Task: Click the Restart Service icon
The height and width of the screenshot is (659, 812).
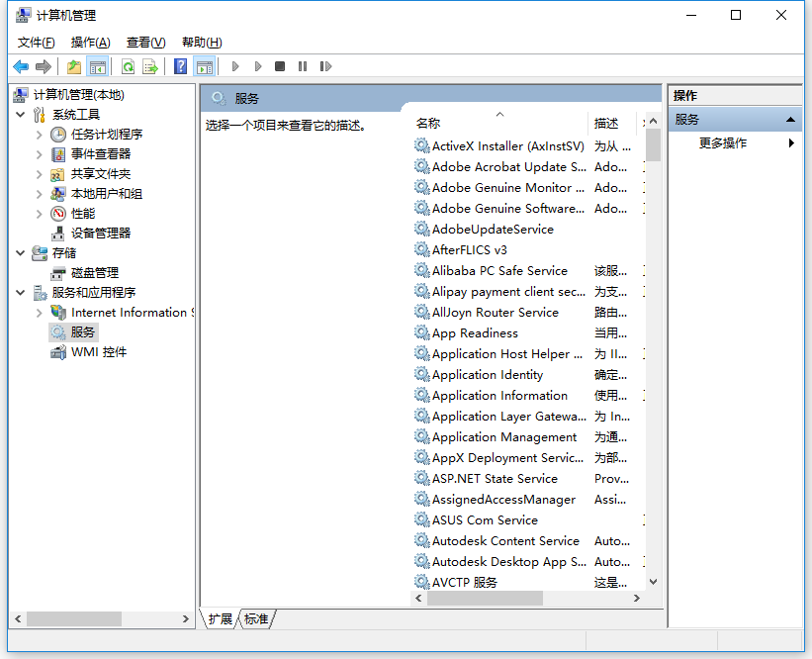Action: [x=325, y=66]
